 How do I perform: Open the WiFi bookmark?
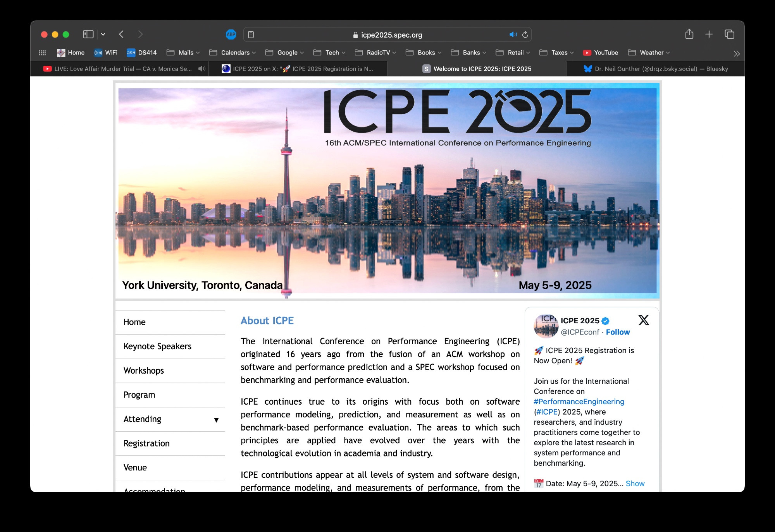point(105,53)
